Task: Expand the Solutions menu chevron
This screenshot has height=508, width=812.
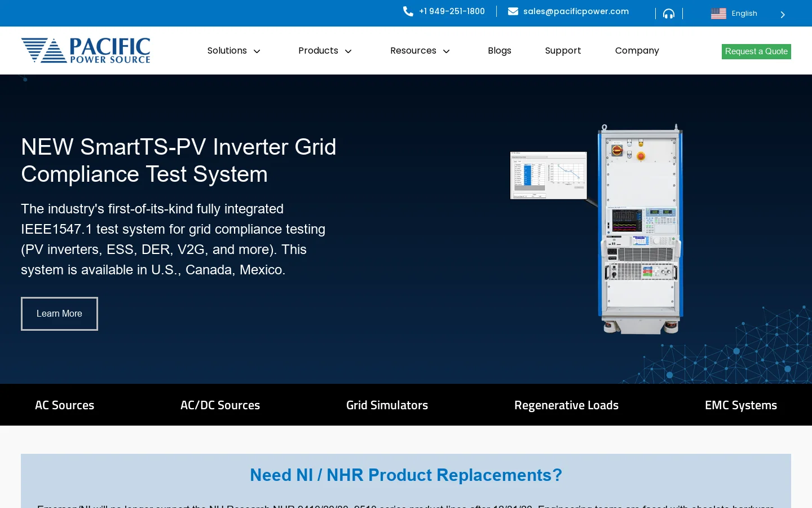Action: (x=257, y=51)
